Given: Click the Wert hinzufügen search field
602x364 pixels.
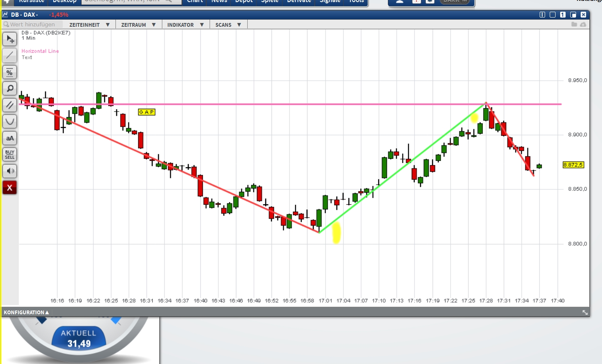Looking at the screenshot, I should point(33,24).
